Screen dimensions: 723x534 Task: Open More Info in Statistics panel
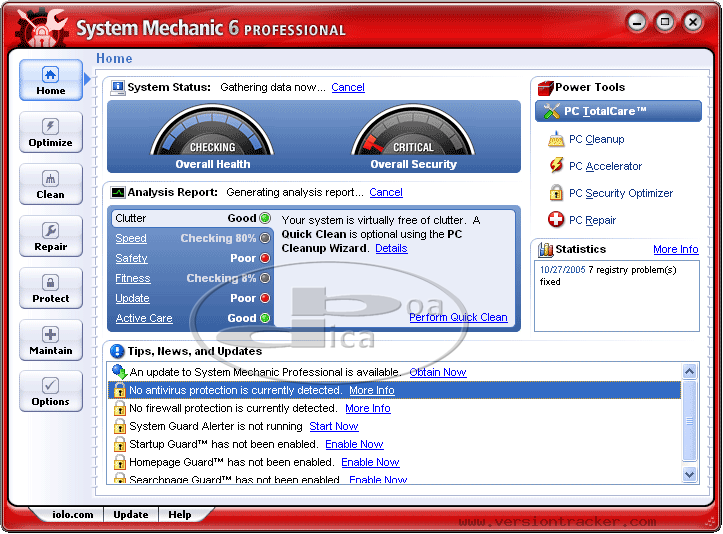(x=676, y=250)
